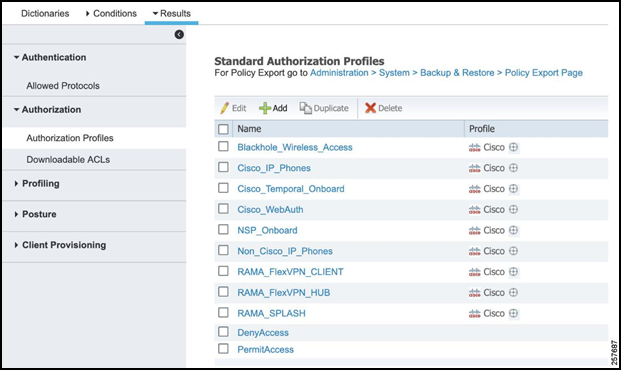Screen dimensions: 621x370
Task: Click info icon in RAMA_FlexVPN_CLIENT row
Action: click(513, 272)
